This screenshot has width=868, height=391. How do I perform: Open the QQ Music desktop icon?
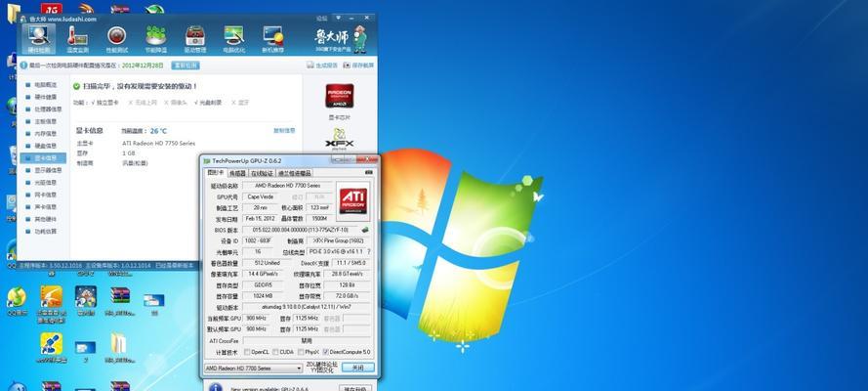(x=17, y=298)
